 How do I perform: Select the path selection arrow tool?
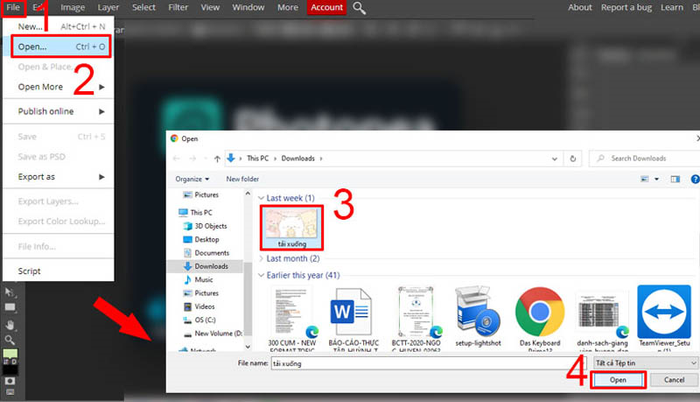9,293
